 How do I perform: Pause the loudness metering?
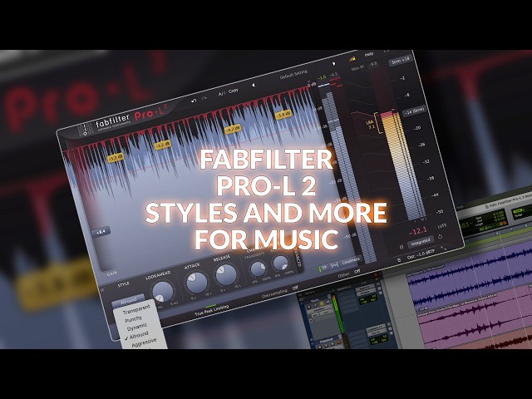[401, 248]
